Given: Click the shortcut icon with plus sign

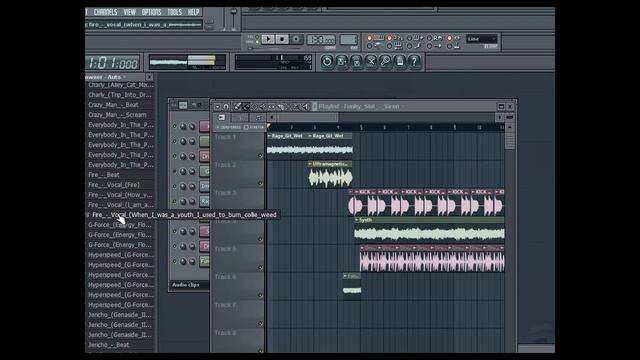Looking at the screenshot, I should [x=342, y=61].
